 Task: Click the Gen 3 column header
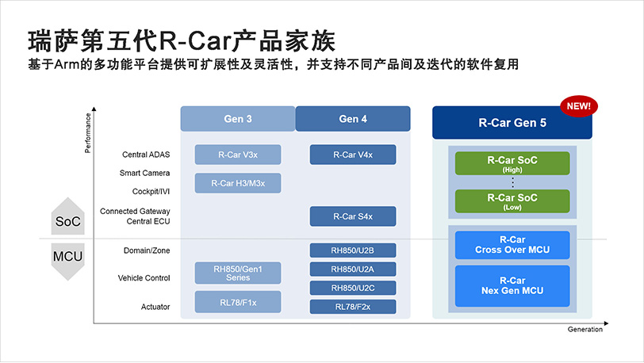pyautogui.click(x=238, y=119)
